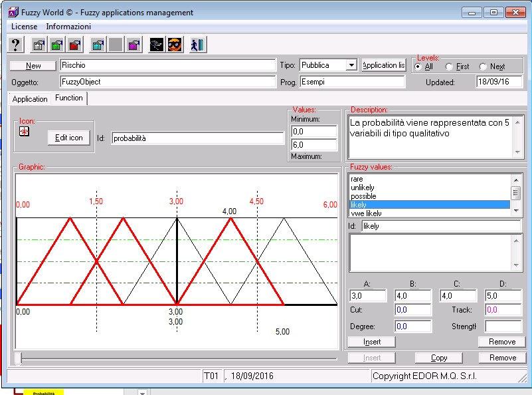
Task: Select 'possible' in the Fuzzy values list
Action: pos(430,196)
